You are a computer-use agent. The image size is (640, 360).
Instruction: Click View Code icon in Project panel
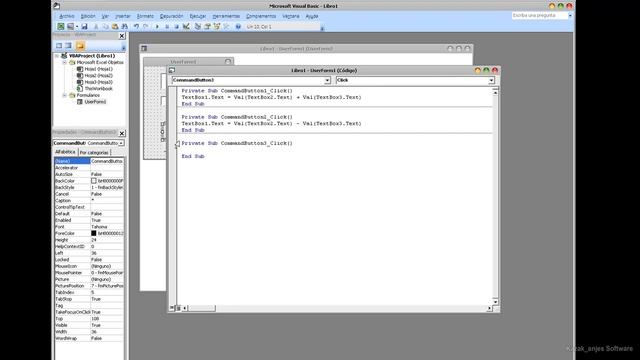pyautogui.click(x=59, y=46)
